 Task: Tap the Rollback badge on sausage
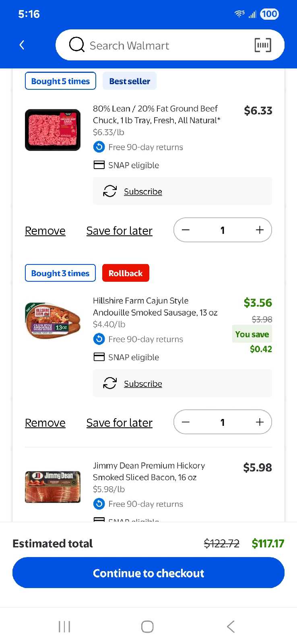pos(126,273)
